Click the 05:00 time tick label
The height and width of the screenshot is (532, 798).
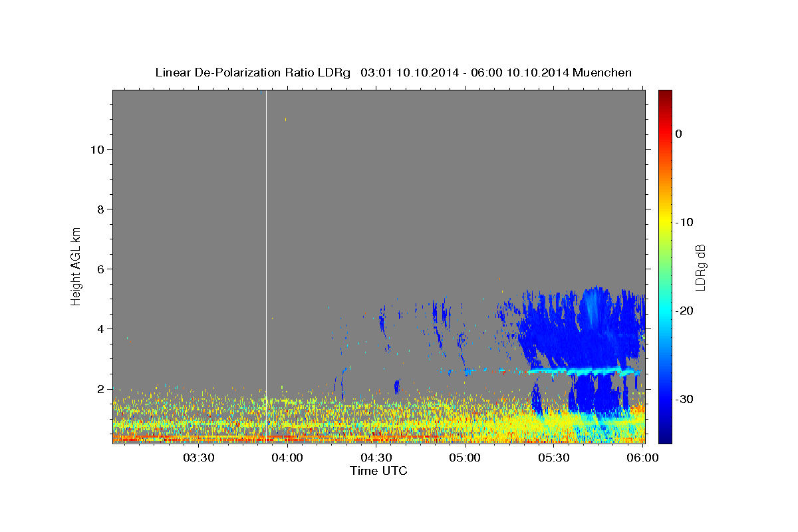pos(464,458)
